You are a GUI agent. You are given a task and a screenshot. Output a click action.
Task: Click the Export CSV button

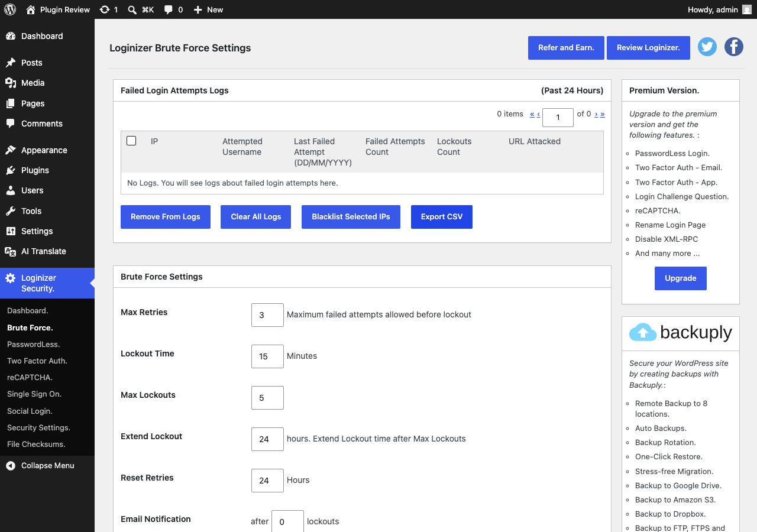442,217
